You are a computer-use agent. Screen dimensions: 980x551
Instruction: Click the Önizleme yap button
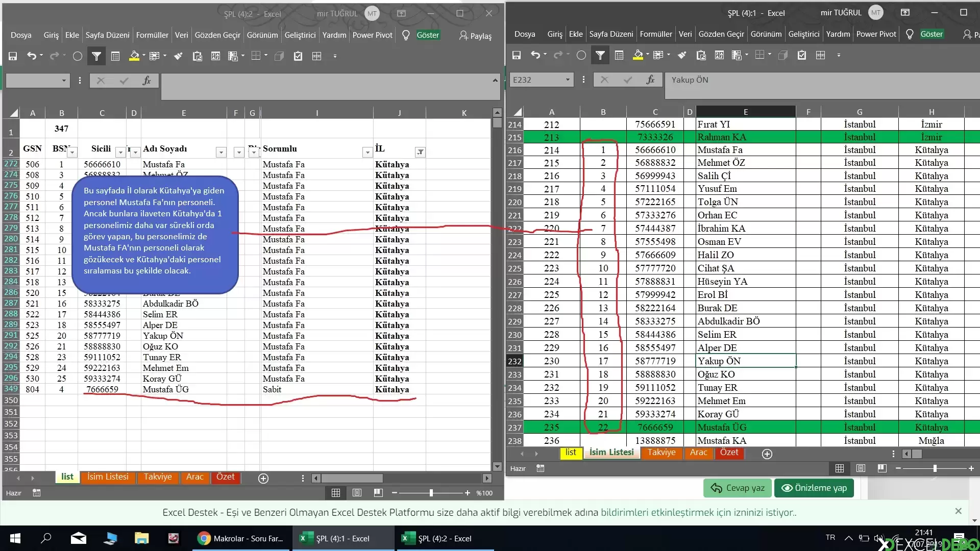(x=814, y=488)
